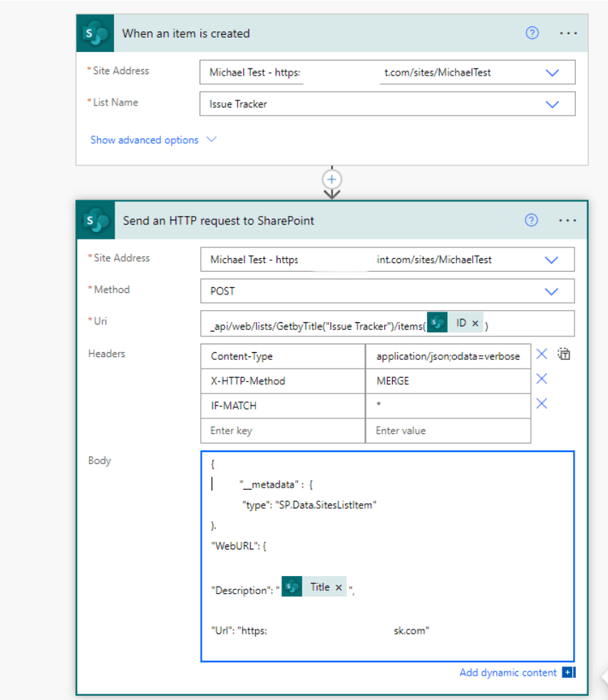This screenshot has width=608, height=700.
Task: Expand Show advanced options chevron
Action: click(211, 140)
